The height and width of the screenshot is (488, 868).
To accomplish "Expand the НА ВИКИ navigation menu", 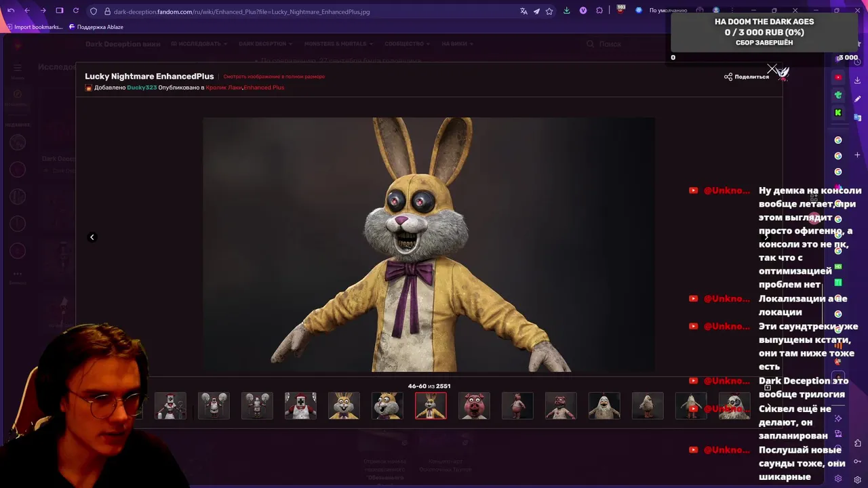I will click(457, 43).
